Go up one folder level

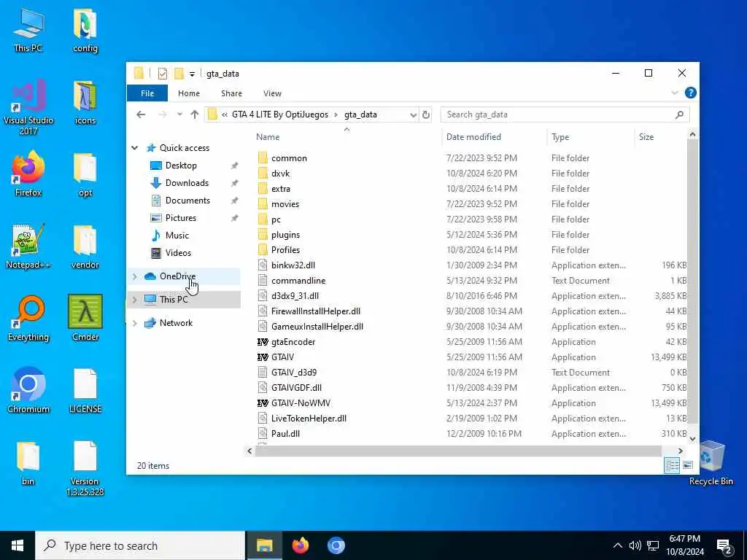coord(194,114)
